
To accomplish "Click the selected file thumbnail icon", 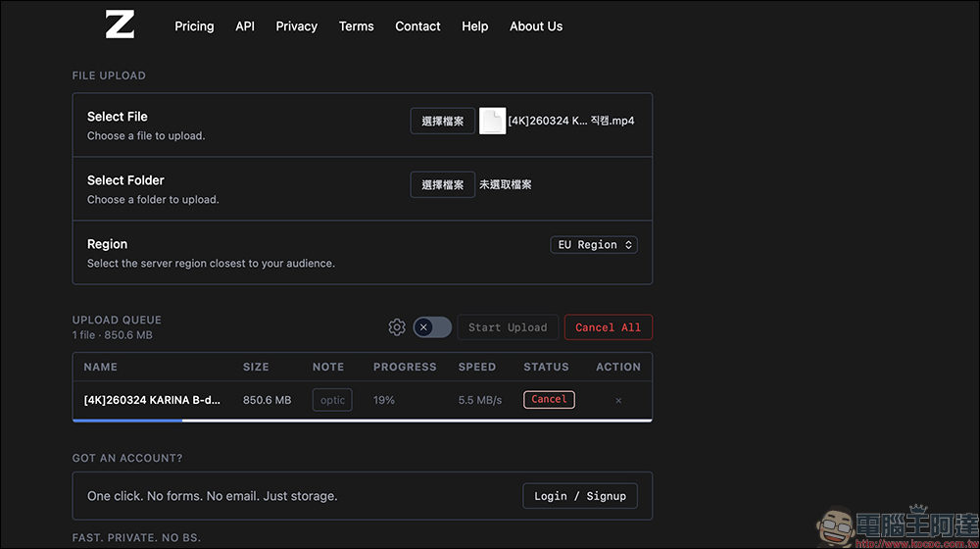I will pyautogui.click(x=493, y=121).
